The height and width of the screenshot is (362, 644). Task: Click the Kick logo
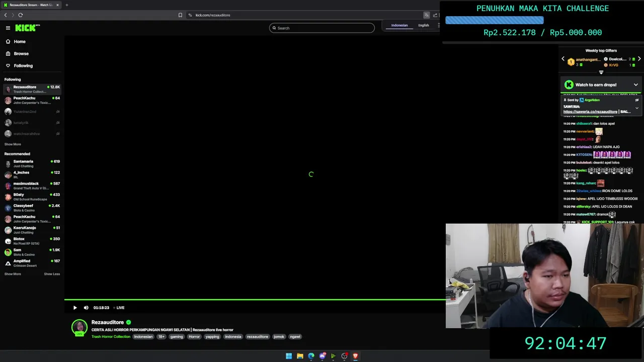click(x=26, y=28)
